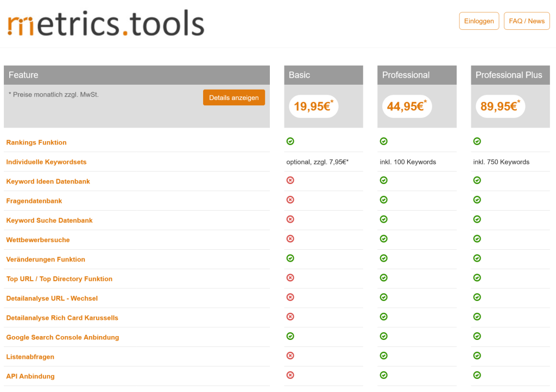Click the green check for API Anbindung in Professional Plus
This screenshot has height=392, width=556.
click(x=477, y=375)
